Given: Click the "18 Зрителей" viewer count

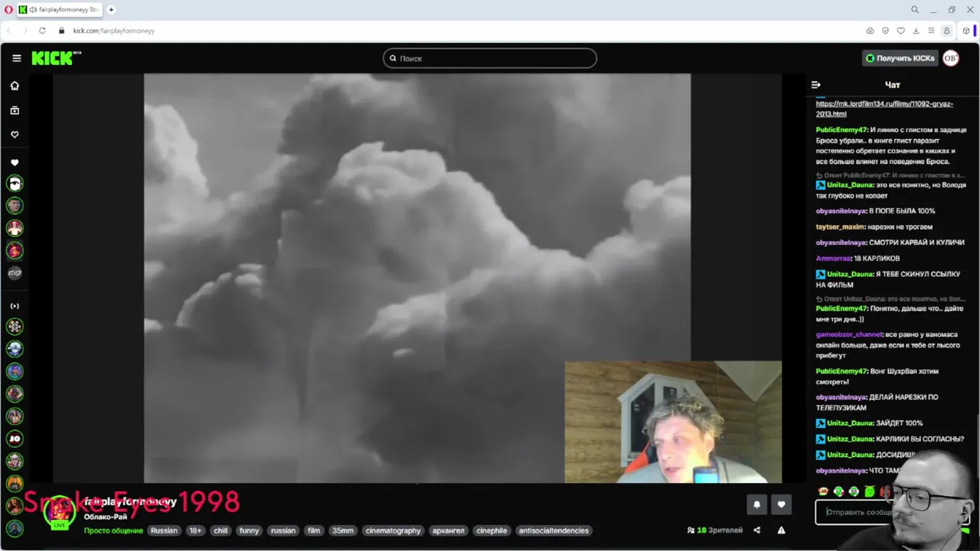Looking at the screenshot, I should pyautogui.click(x=715, y=530).
